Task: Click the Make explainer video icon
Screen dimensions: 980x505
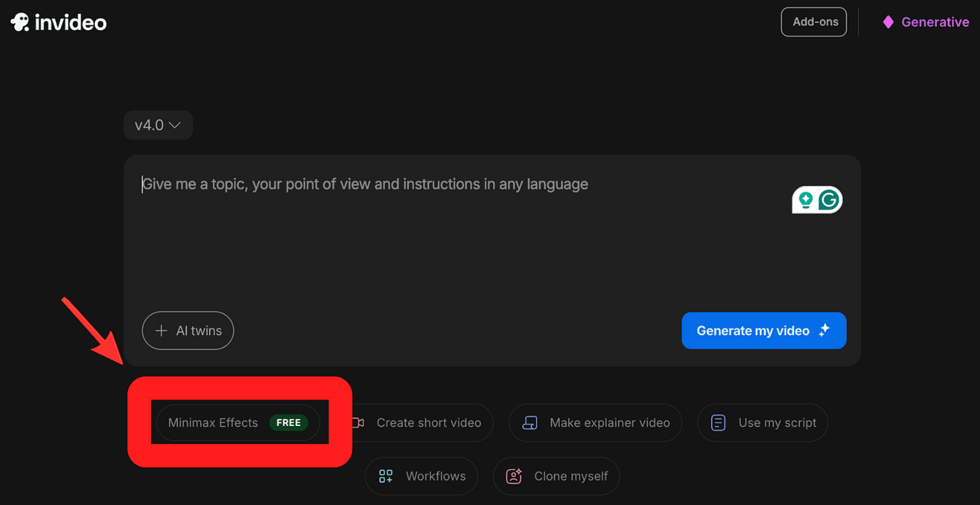Action: (530, 422)
